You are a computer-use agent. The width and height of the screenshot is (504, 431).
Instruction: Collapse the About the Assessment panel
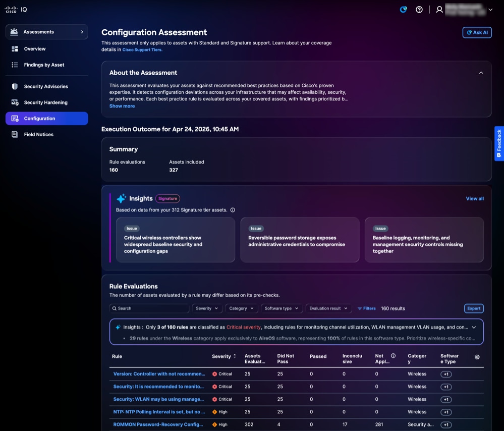(x=481, y=73)
